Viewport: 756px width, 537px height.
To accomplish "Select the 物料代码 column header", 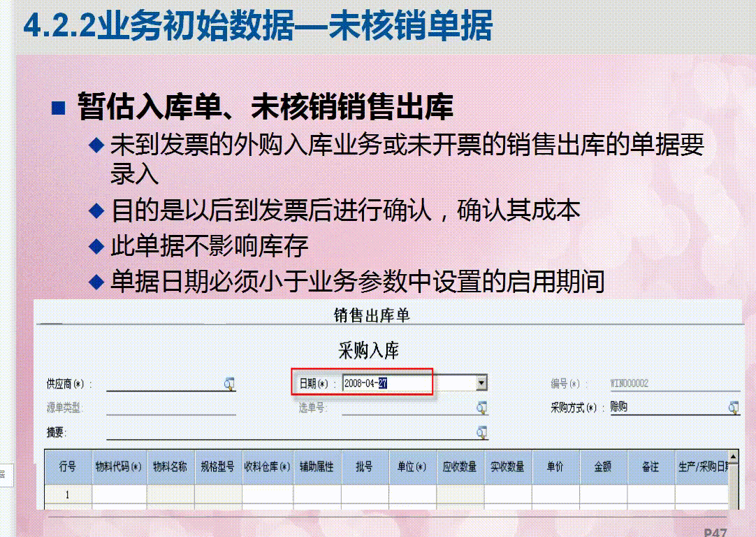I will click(119, 467).
